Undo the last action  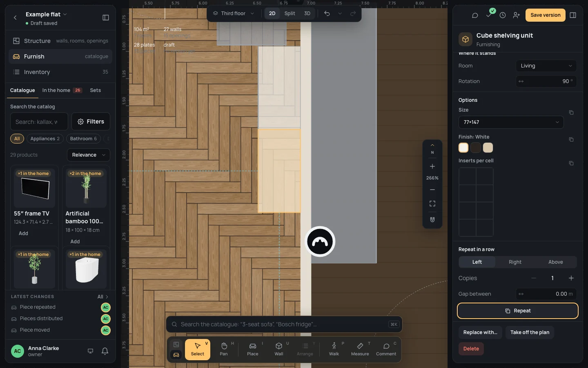327,13
